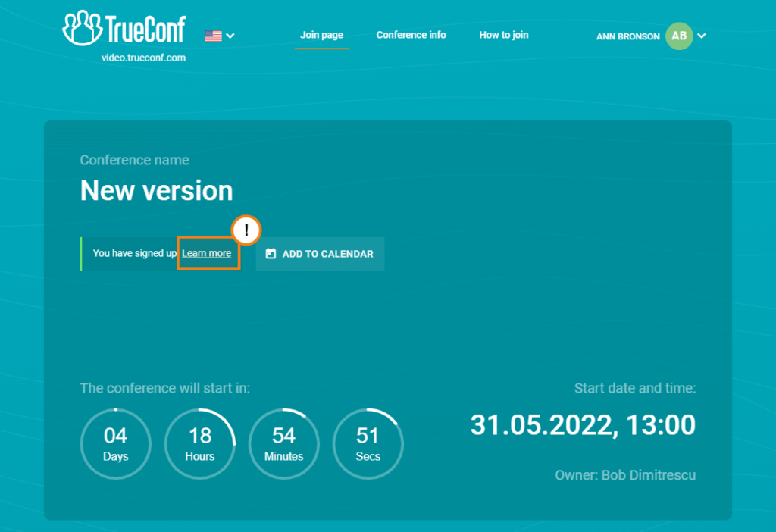The height and width of the screenshot is (532, 776).
Task: Click the Hours countdown circle
Action: point(200,444)
